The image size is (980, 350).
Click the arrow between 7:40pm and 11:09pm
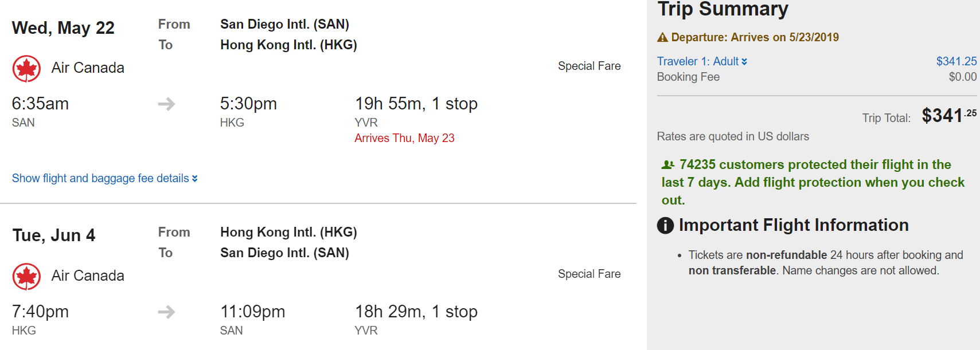(x=166, y=312)
